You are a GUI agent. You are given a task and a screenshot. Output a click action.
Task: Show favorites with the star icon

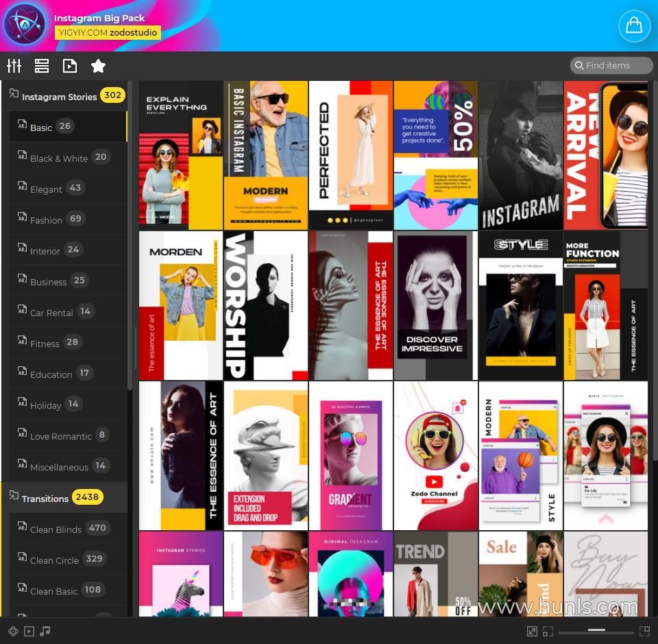[98, 66]
